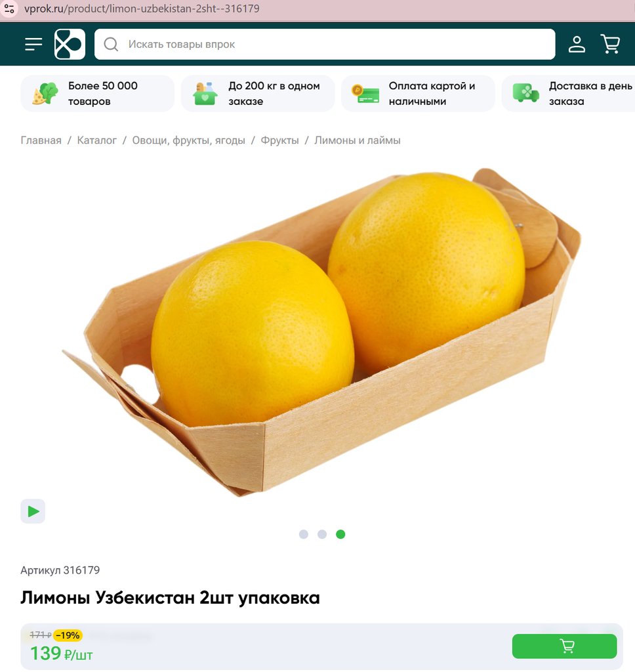Open 'Овощи, фрукты, ягоды' breadcrumb

click(x=188, y=140)
